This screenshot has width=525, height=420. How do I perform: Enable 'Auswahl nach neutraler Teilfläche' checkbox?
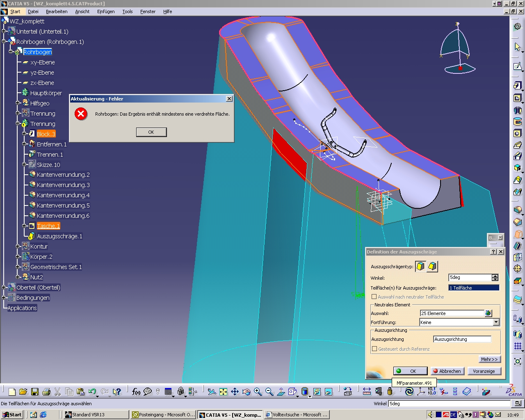pyautogui.click(x=374, y=297)
